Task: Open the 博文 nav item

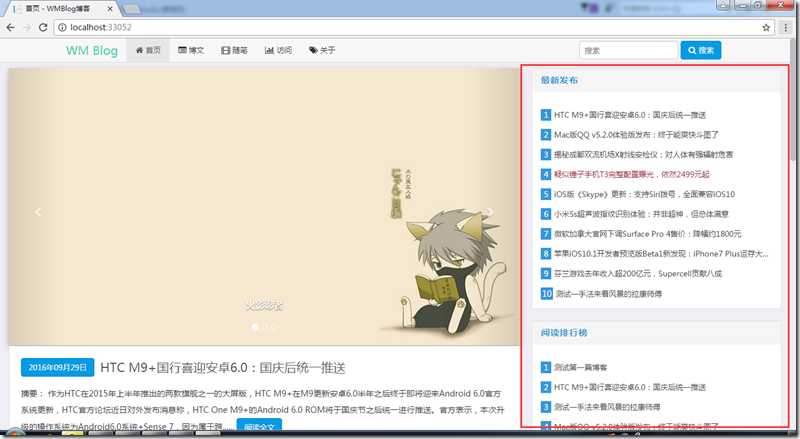Action: pos(191,50)
